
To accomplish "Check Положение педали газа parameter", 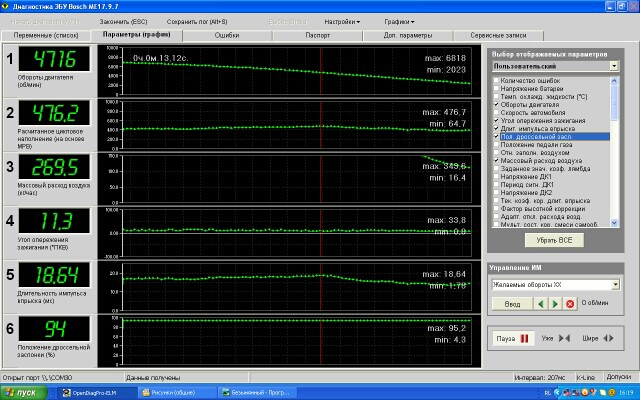I will click(x=496, y=144).
